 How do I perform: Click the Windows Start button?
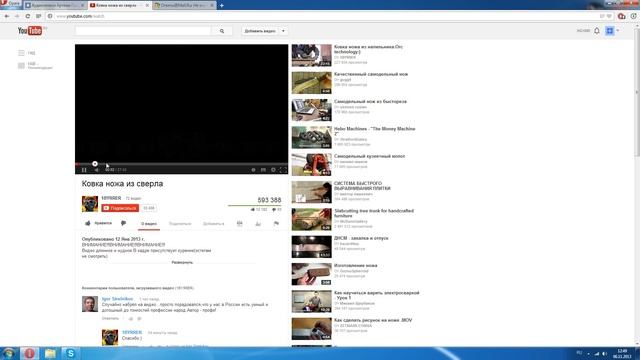tap(9, 353)
